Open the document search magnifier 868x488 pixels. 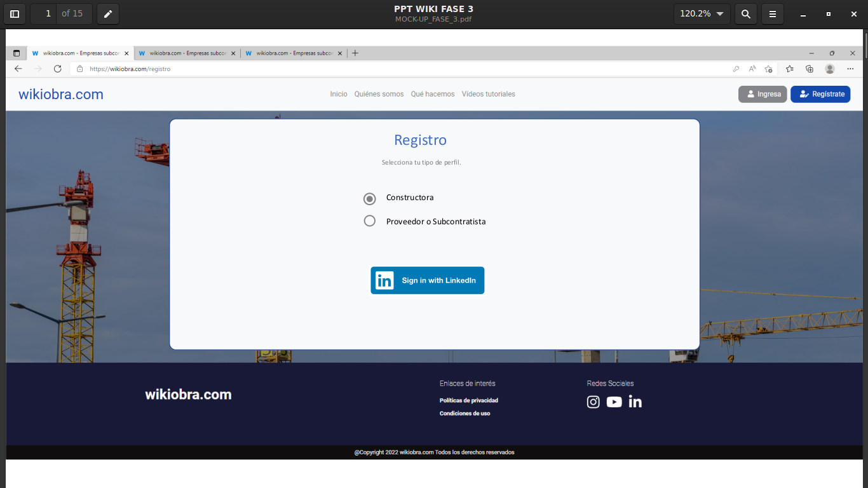pyautogui.click(x=746, y=13)
